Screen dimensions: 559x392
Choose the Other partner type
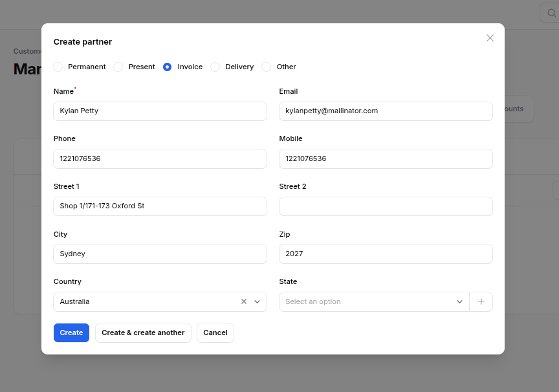[267, 67]
